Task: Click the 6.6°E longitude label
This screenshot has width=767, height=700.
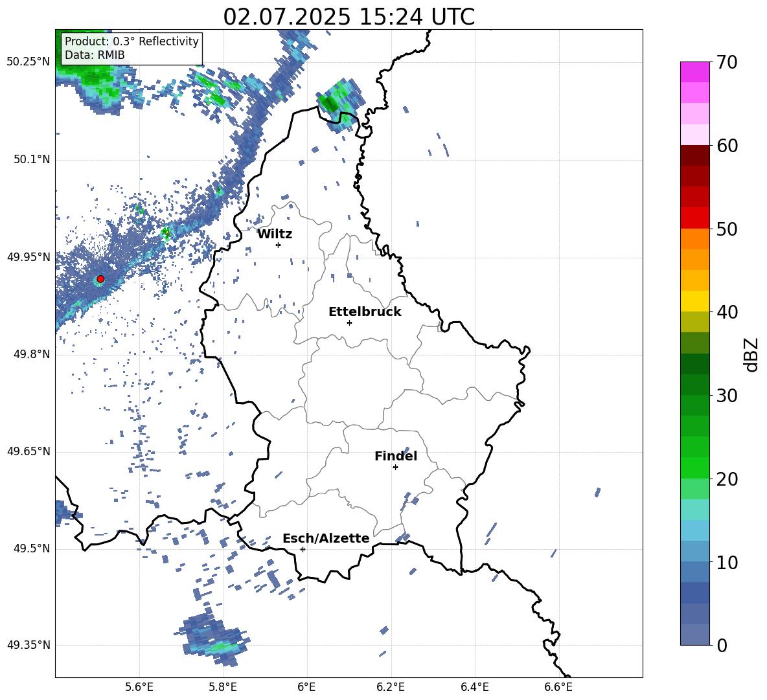Action: (x=558, y=688)
